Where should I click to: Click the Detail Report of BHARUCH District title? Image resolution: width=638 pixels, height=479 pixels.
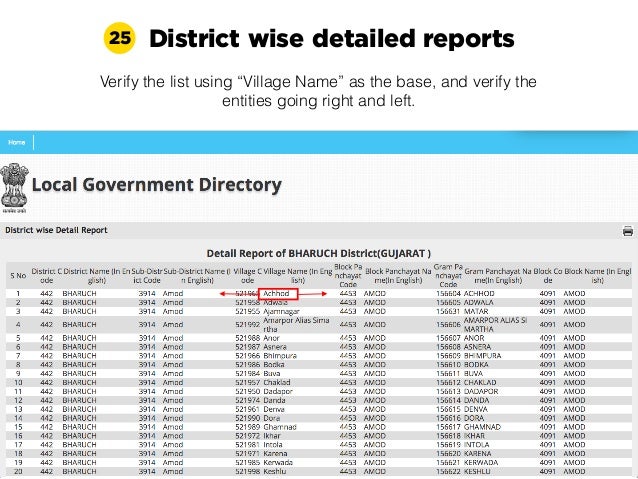(x=319, y=254)
